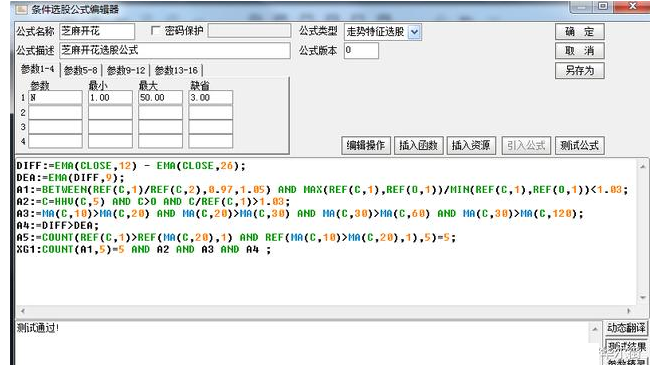Click parameter 3 minimum field
Viewport: 654px width, 377px height.
click(110, 127)
